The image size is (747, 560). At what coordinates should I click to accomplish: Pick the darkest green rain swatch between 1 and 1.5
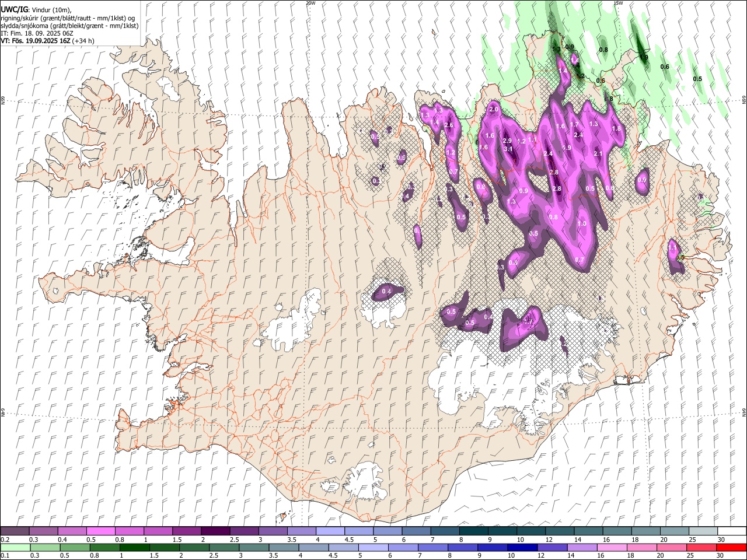click(134, 547)
